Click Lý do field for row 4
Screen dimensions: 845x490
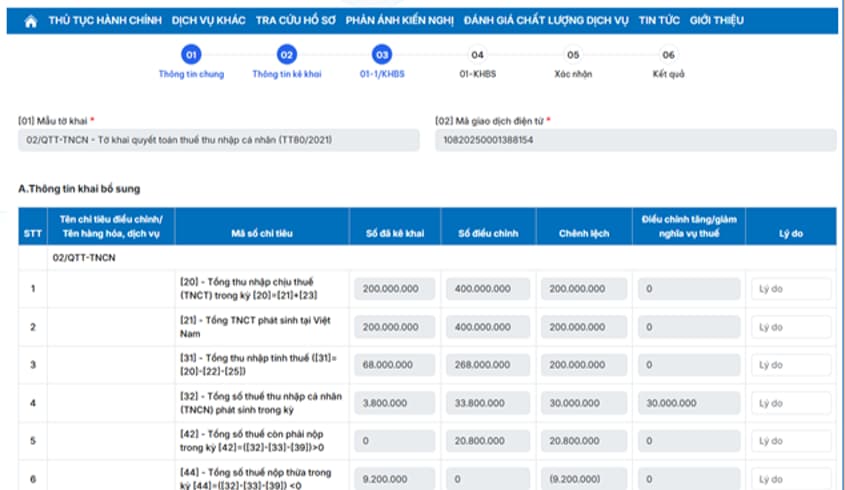pos(791,403)
